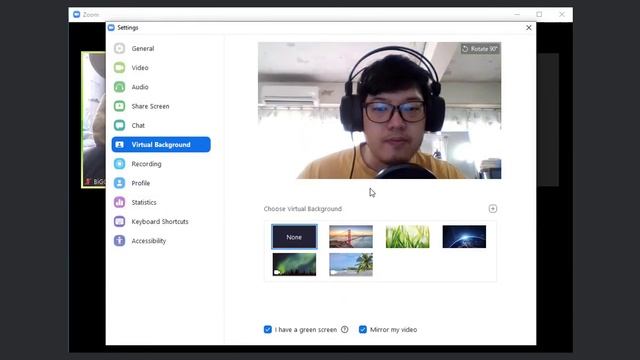Click the webcam video preview
640x360 pixels.
tap(380, 110)
